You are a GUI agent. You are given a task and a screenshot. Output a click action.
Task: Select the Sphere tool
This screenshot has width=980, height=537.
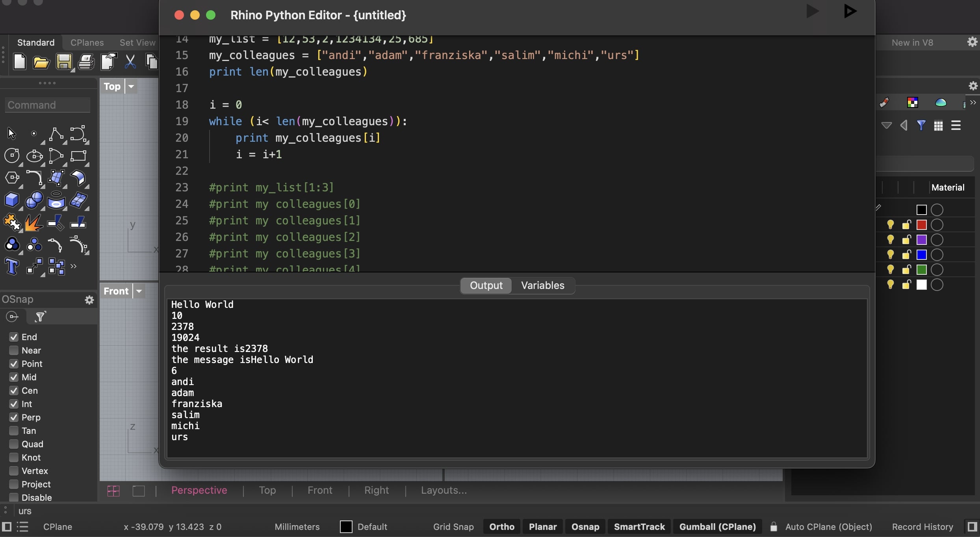tap(33, 200)
